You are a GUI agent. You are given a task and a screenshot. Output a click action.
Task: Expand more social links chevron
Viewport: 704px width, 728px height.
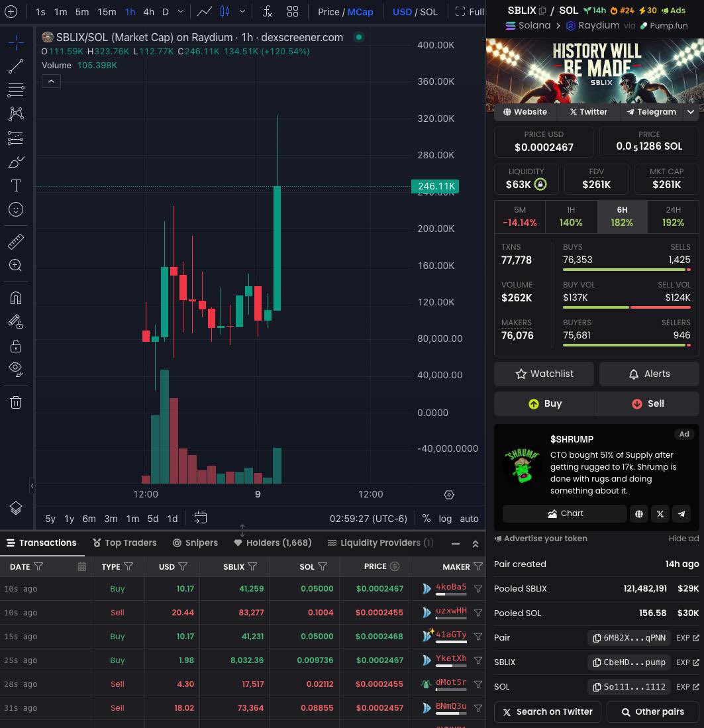click(x=691, y=112)
